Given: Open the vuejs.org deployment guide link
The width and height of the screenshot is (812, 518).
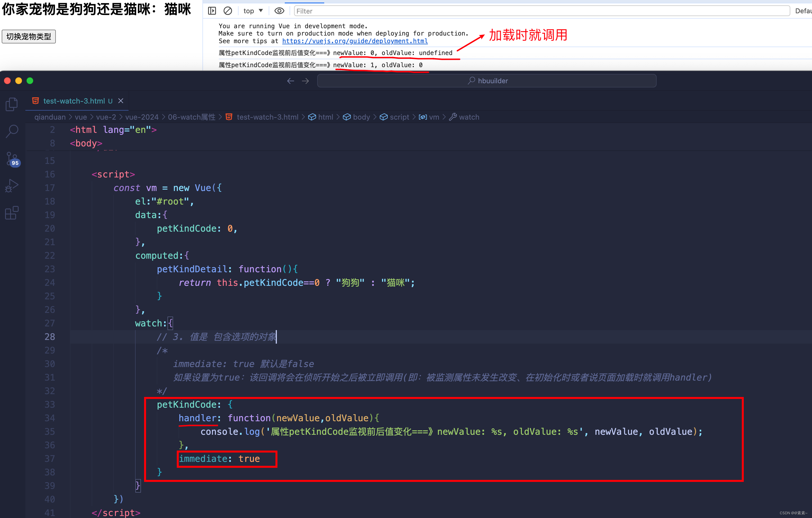Looking at the screenshot, I should (x=355, y=41).
